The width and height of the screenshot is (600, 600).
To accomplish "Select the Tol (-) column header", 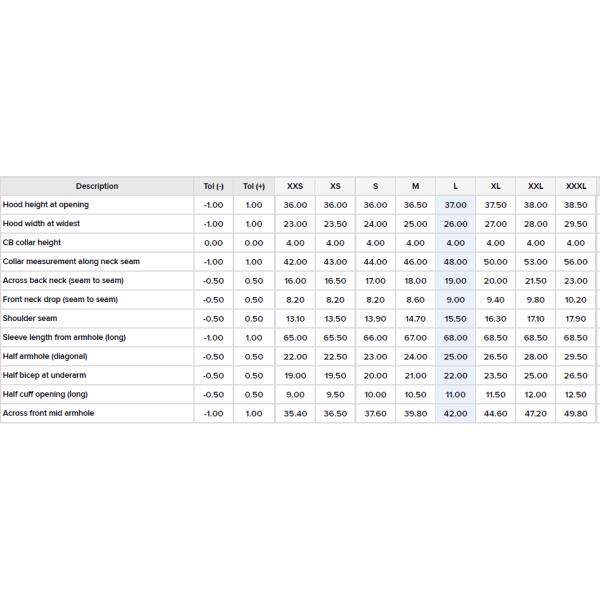I will [x=213, y=186].
